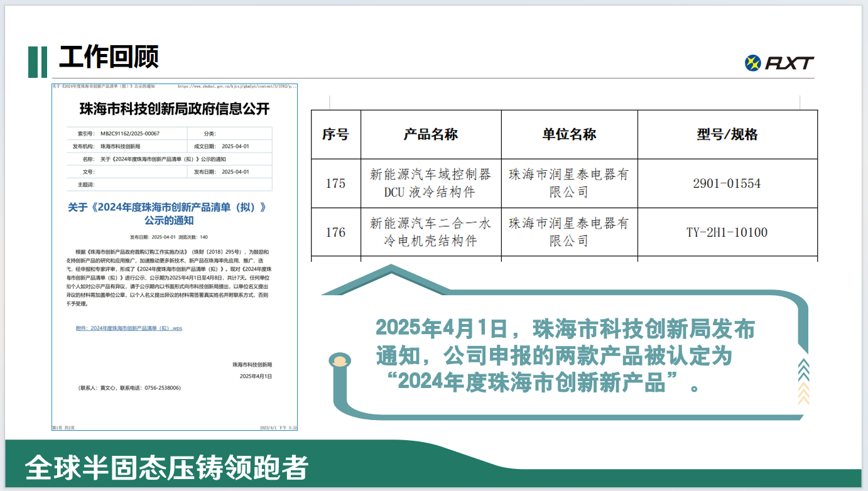Select the 型号/规格 column header
Image resolution: width=868 pixels, height=491 pixels.
click(726, 134)
